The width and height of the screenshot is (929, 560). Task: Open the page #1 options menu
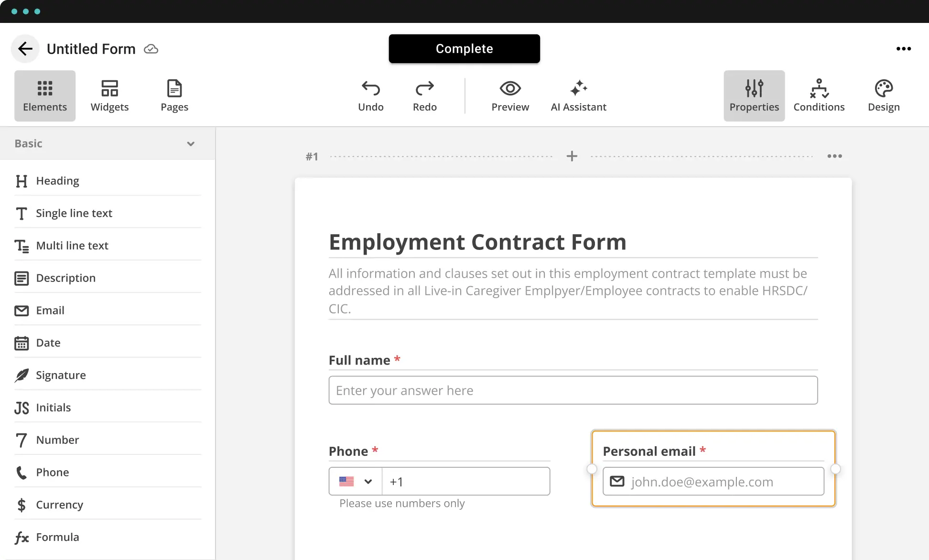[834, 156]
